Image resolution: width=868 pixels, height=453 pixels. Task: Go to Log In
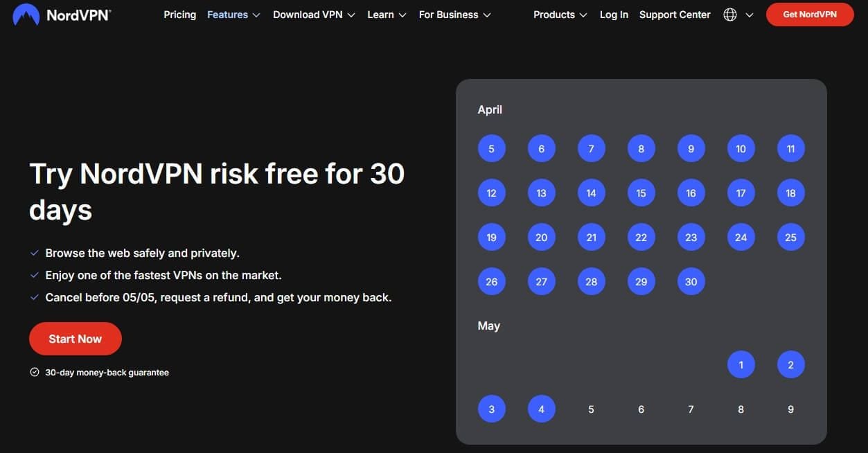[x=614, y=15]
